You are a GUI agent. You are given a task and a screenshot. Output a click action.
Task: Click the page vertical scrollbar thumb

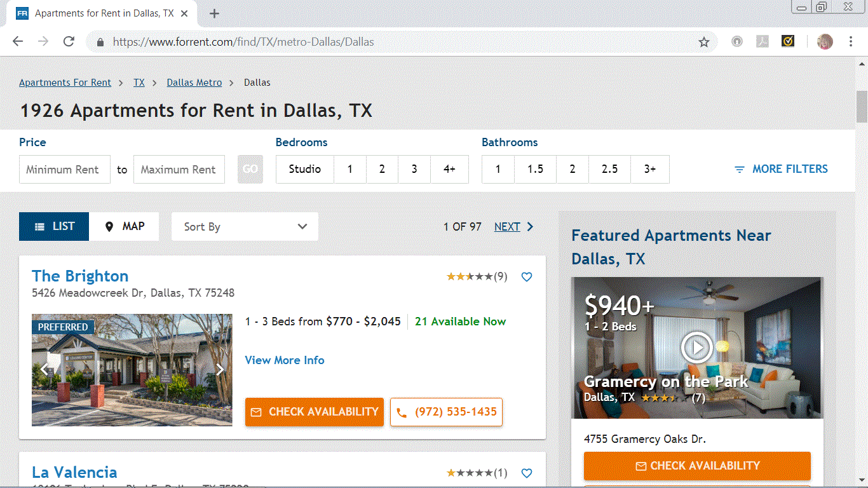click(862, 106)
